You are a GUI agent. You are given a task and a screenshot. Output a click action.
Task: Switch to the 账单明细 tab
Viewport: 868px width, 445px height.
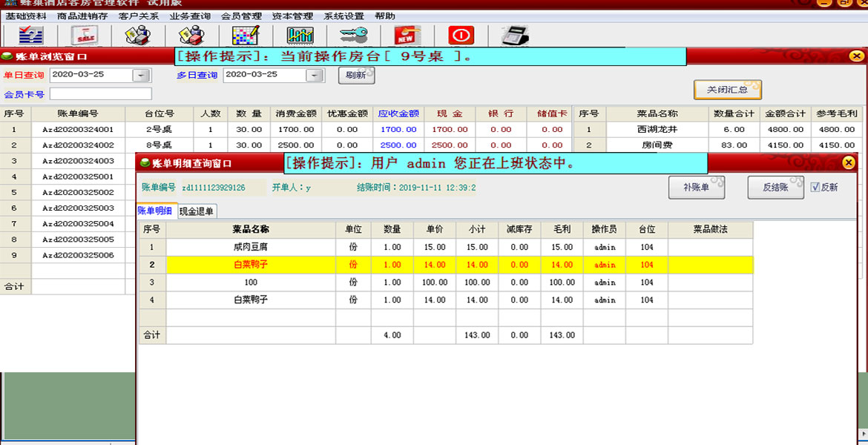tap(157, 211)
